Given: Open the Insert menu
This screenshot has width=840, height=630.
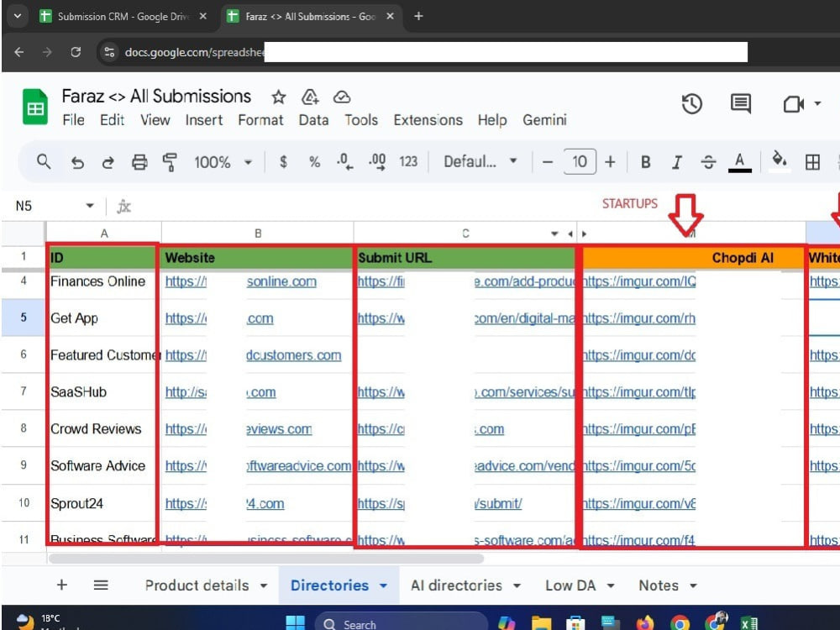Looking at the screenshot, I should tap(203, 120).
